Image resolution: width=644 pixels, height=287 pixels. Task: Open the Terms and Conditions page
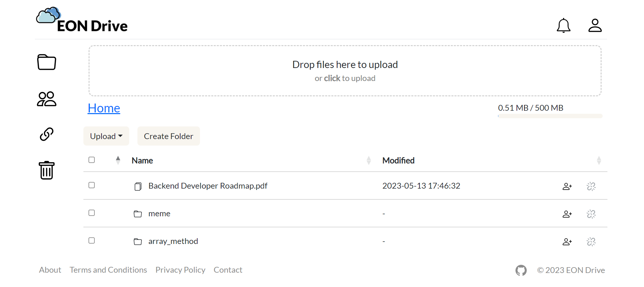(108, 270)
